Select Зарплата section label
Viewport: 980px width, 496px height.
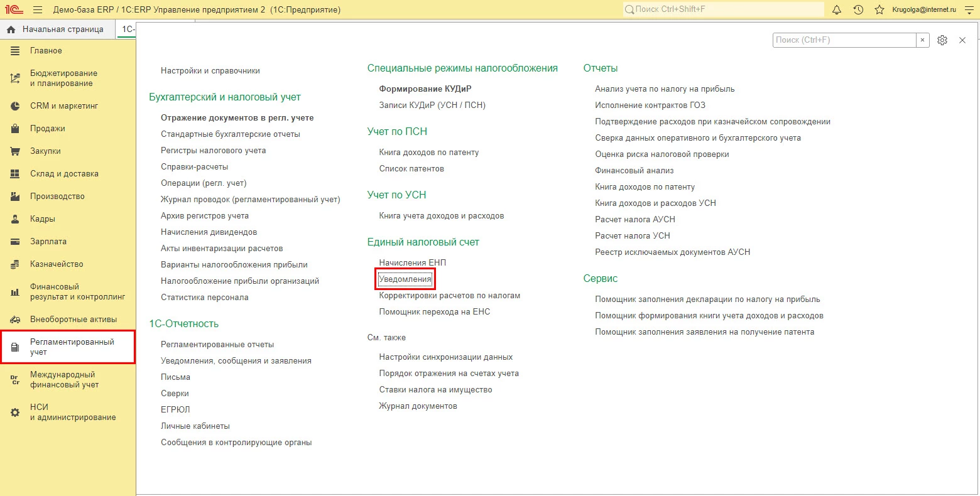48,242
